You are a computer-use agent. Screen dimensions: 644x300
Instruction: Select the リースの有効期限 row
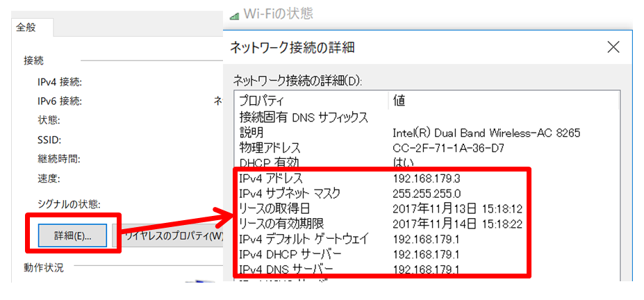click(x=281, y=223)
